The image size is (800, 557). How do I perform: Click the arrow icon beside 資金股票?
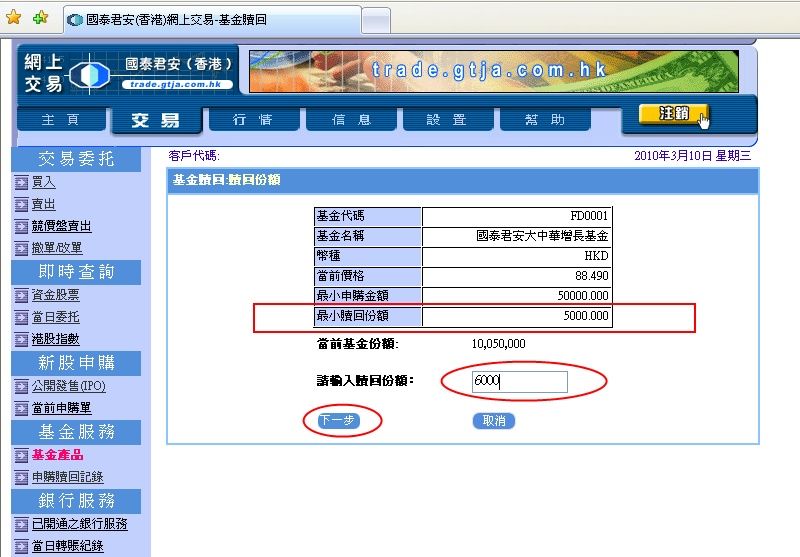pos(21,295)
